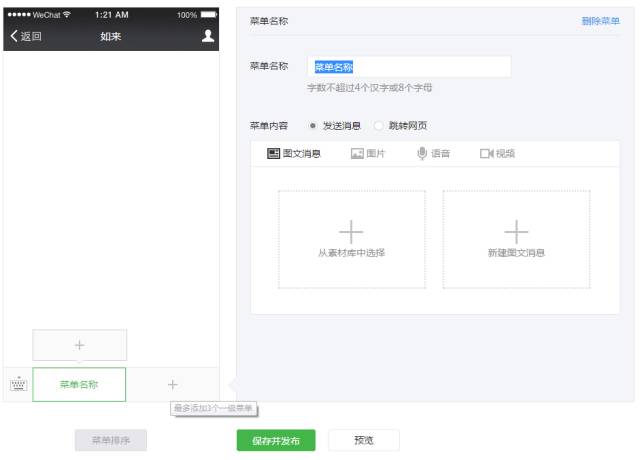
Task: Open the profile person icon in preview header
Action: [208, 36]
